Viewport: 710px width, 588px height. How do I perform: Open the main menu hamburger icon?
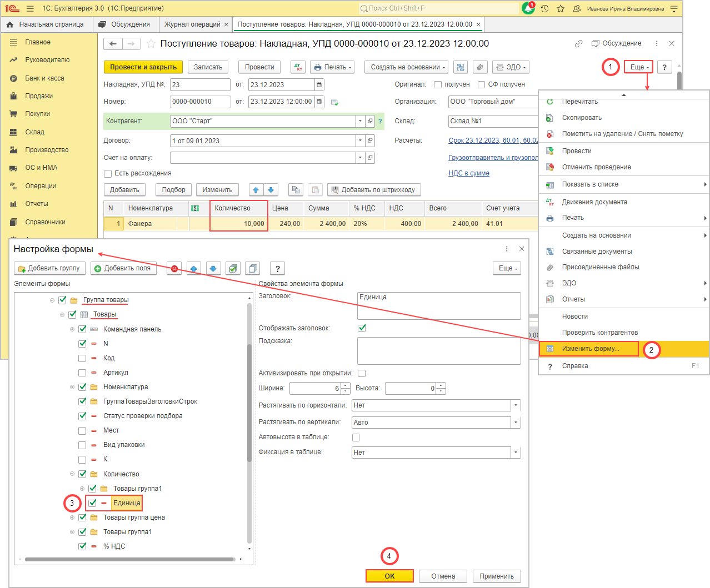[30, 8]
